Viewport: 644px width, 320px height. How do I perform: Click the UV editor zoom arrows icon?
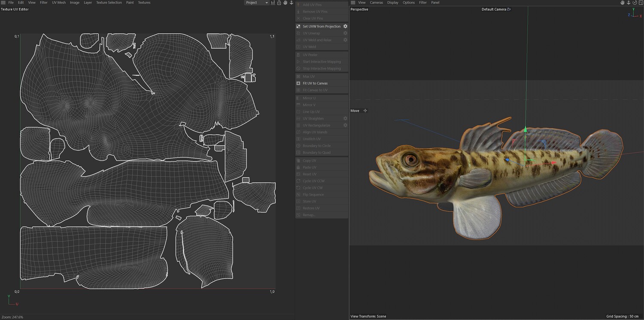click(x=292, y=3)
